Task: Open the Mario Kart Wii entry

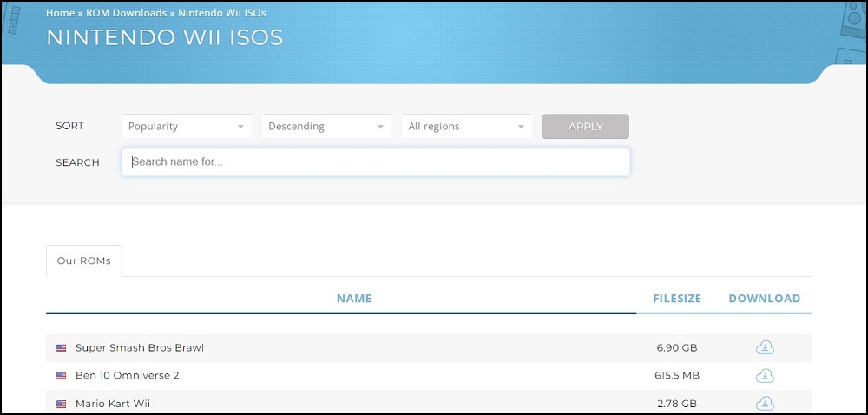Action: [112, 404]
